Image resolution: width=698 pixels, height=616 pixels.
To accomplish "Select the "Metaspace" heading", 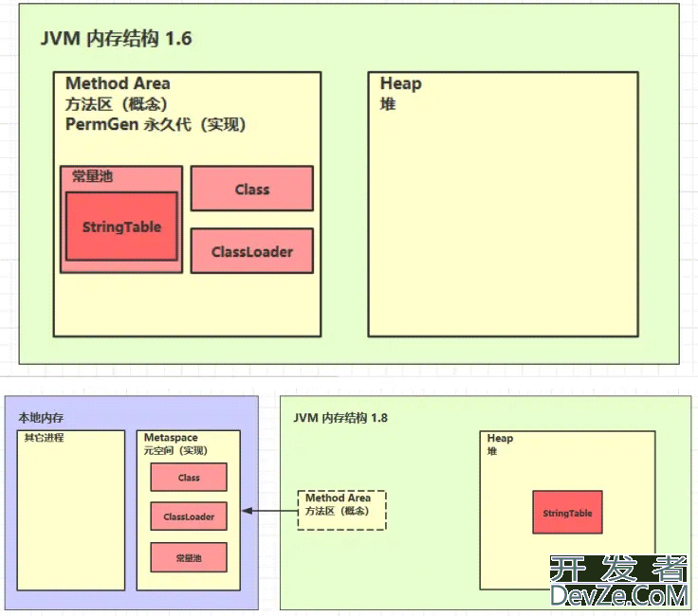I will point(171,438).
